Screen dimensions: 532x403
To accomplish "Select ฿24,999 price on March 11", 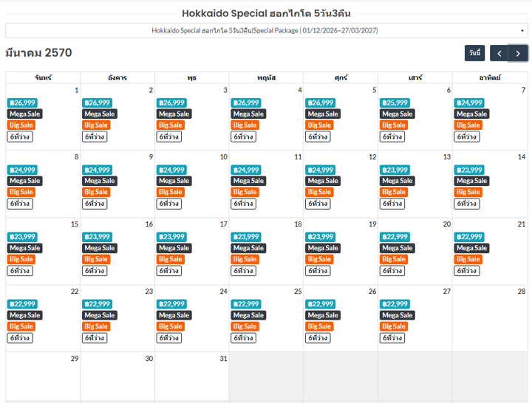I will [246, 170].
